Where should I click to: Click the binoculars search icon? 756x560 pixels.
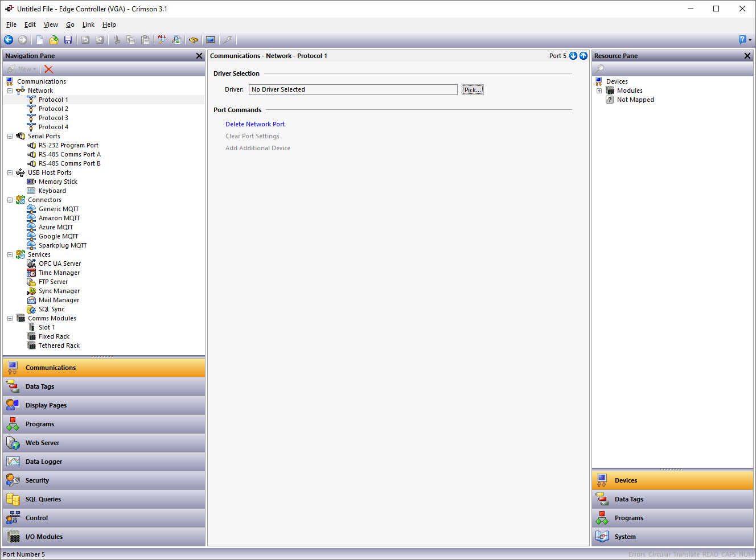[194, 40]
